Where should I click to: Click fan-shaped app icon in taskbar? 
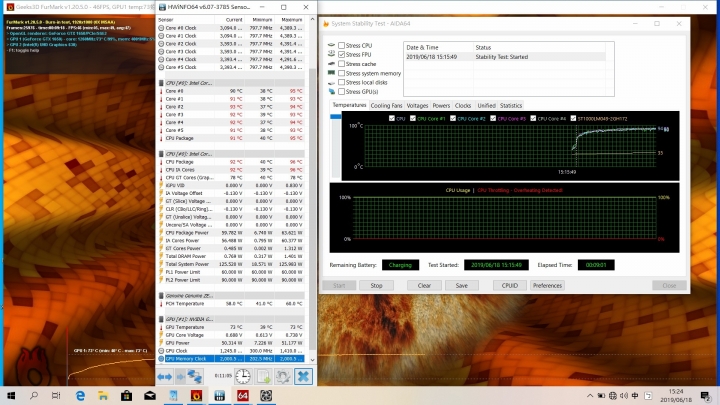266,395
